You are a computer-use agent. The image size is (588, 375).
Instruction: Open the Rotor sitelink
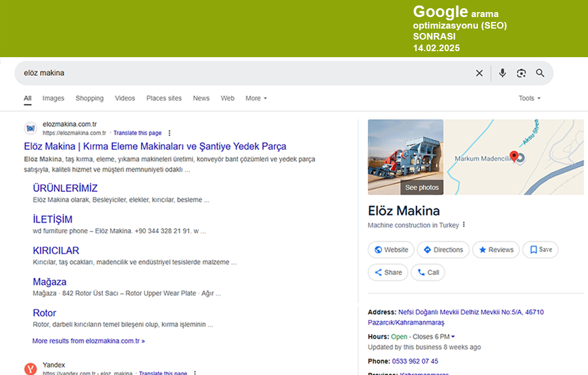pos(44,313)
